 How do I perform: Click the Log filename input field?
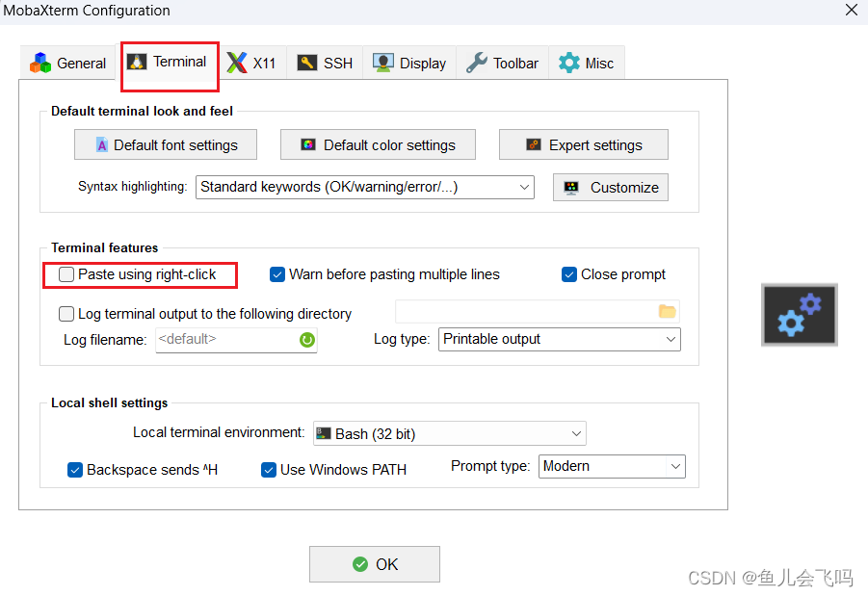(x=236, y=340)
